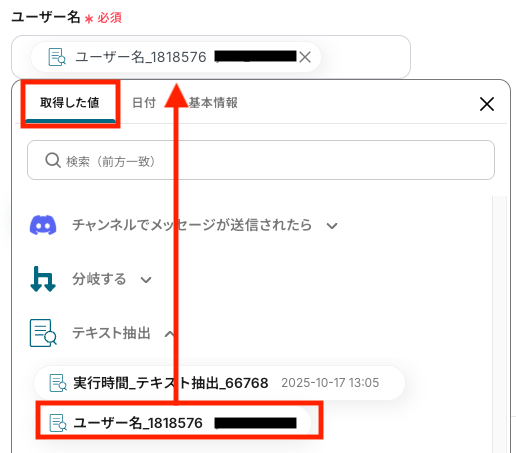This screenshot has height=453, width=516.
Task: Remove the ユーザー名_1818576 chip with its X
Action: pyautogui.click(x=305, y=57)
